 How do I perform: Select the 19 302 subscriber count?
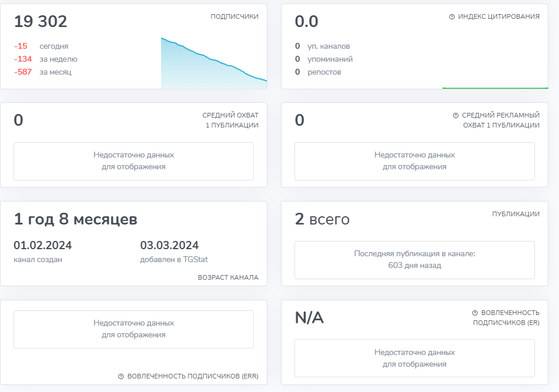point(41,22)
